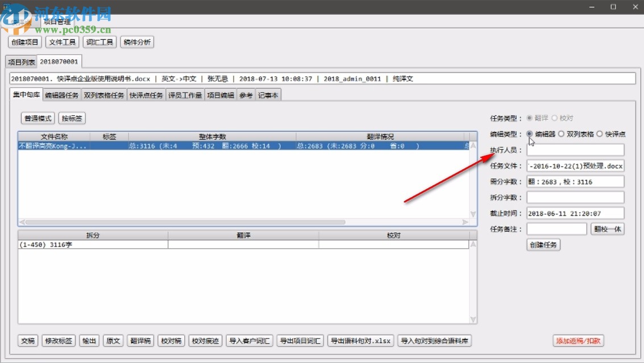
Task: Click the 普通模式 button
Action: [x=38, y=118]
